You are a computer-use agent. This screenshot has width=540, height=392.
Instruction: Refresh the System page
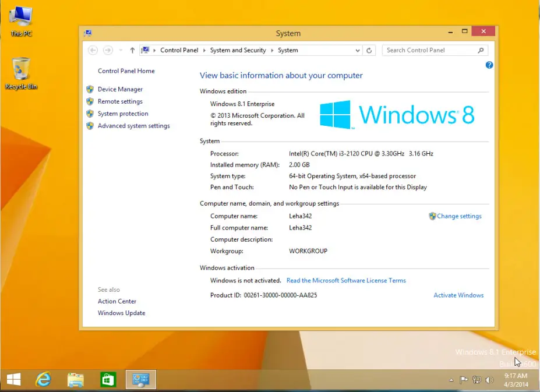tap(369, 50)
